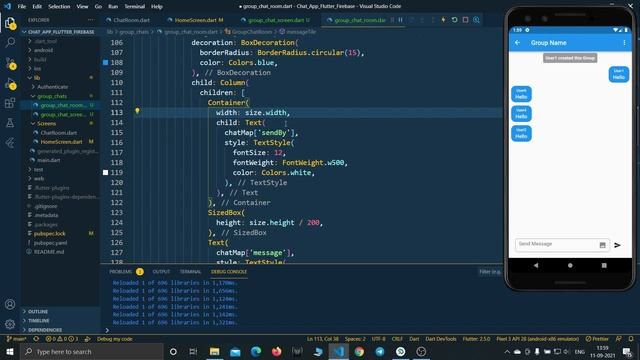640x360 pixels.
Task: Click the Windows Start button
Action: coord(10,351)
